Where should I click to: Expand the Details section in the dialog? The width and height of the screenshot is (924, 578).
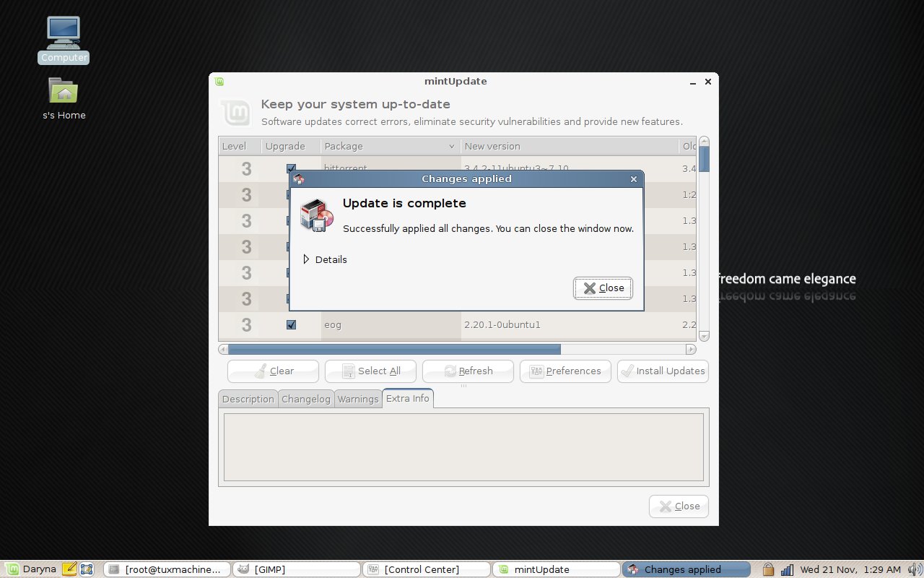click(x=325, y=259)
